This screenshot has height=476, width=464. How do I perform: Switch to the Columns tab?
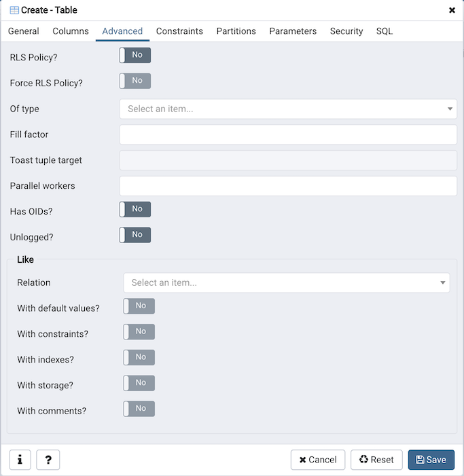point(71,31)
